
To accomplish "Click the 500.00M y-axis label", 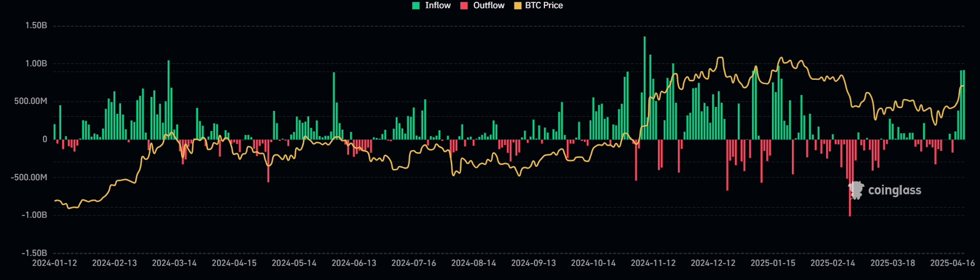I will (x=31, y=102).
